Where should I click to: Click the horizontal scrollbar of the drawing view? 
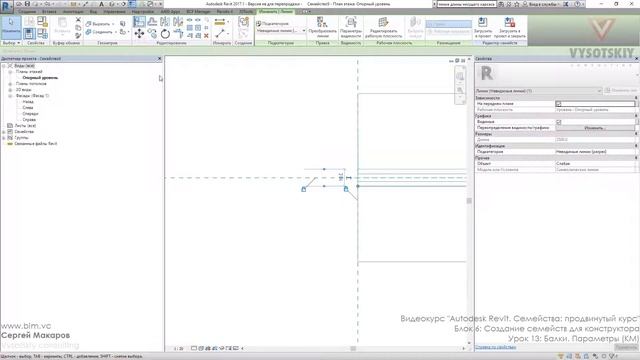(353, 349)
